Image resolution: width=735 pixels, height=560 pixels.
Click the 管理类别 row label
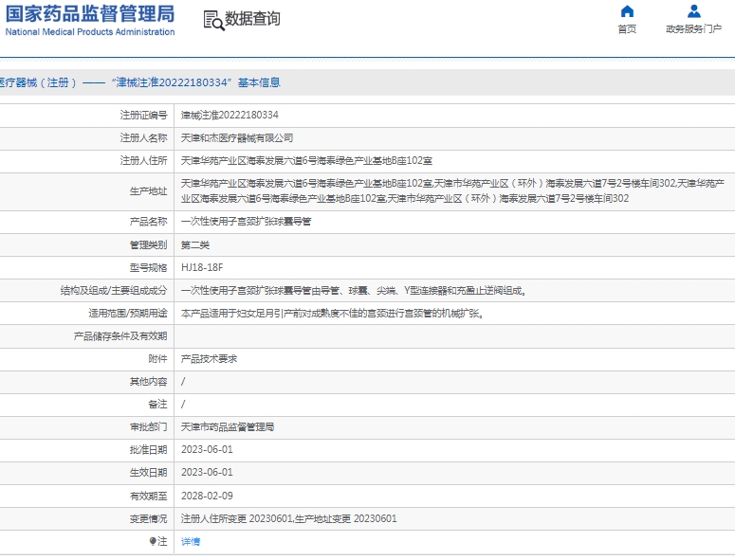(148, 244)
